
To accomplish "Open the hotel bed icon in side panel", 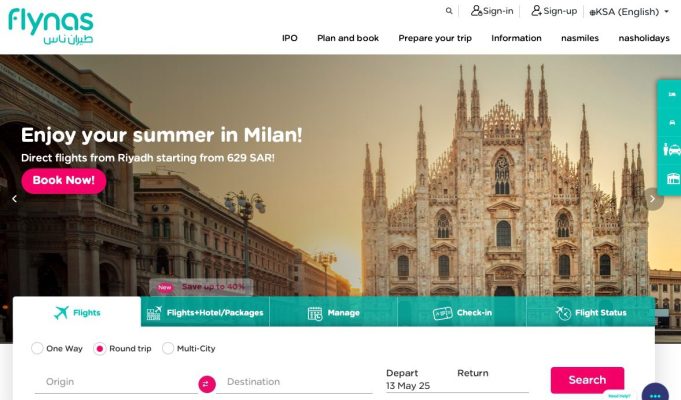I will [672, 94].
